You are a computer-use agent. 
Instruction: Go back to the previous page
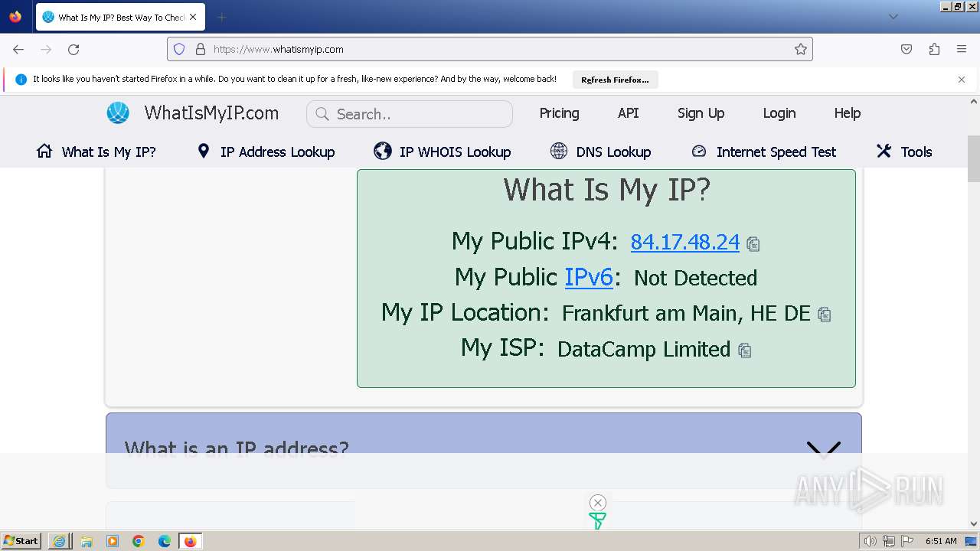(18, 49)
